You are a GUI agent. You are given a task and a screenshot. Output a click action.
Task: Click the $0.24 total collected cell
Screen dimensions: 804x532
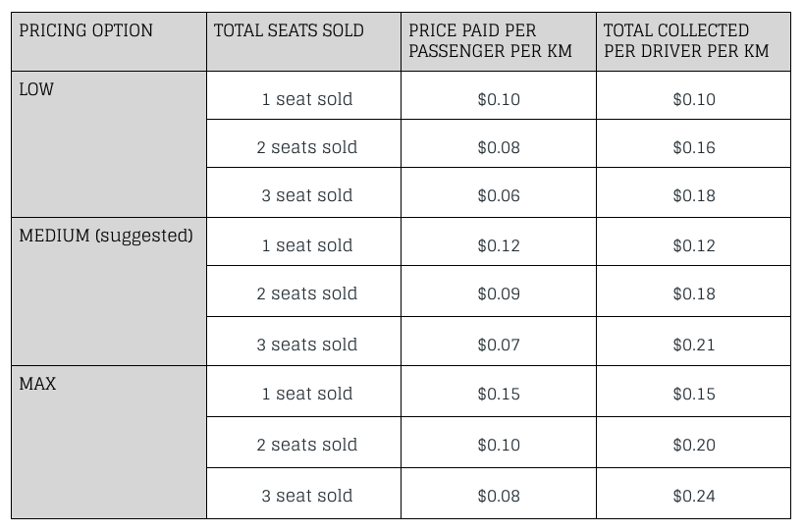[x=694, y=493]
